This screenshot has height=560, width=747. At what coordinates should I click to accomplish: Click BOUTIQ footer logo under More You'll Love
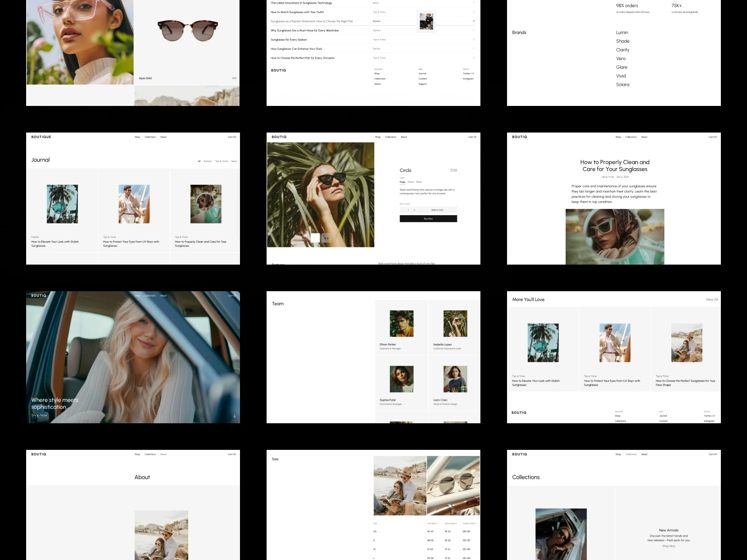(x=519, y=413)
